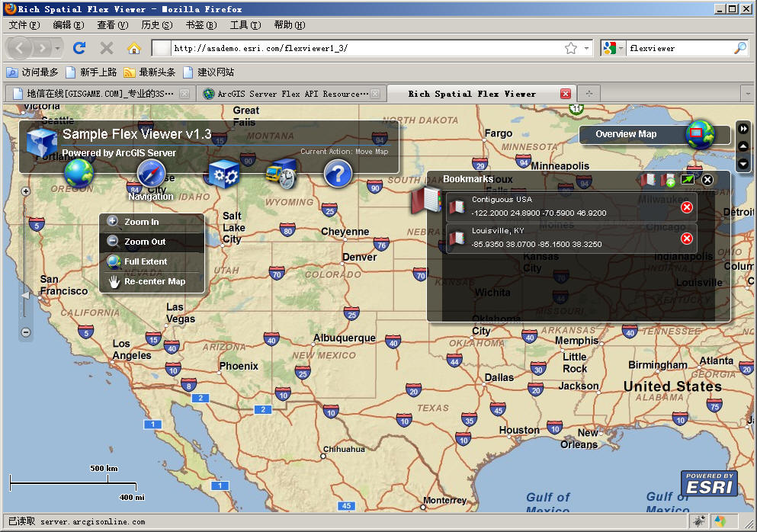The width and height of the screenshot is (757, 532).
Task: Open the Map globe menu icon
Action: point(79,174)
